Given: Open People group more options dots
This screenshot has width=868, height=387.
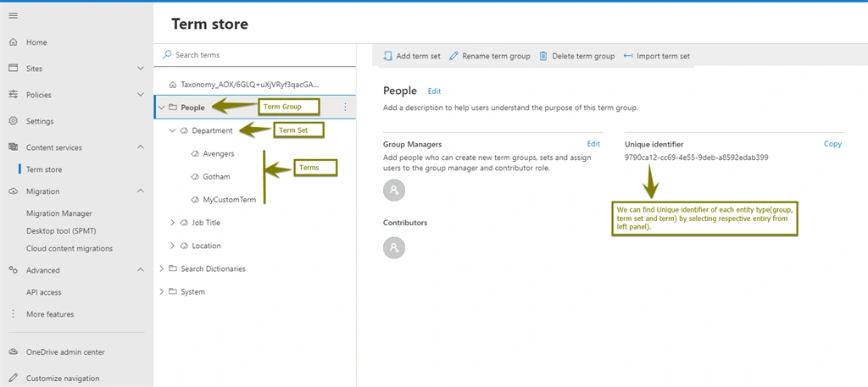Looking at the screenshot, I should [x=346, y=108].
